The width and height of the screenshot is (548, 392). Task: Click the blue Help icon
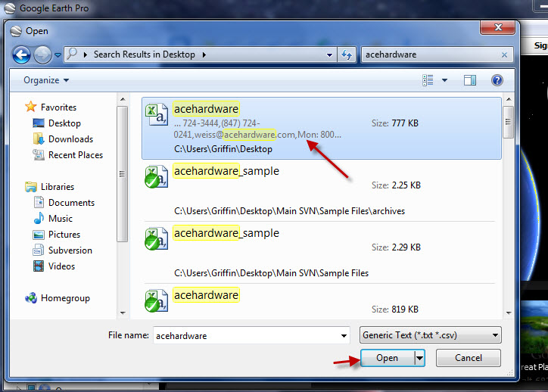(x=497, y=80)
